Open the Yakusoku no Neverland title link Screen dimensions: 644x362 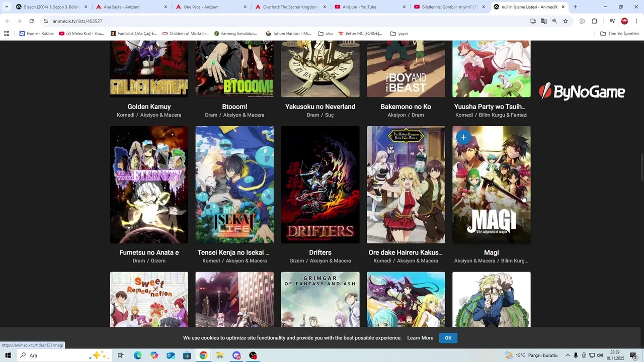[x=320, y=107]
